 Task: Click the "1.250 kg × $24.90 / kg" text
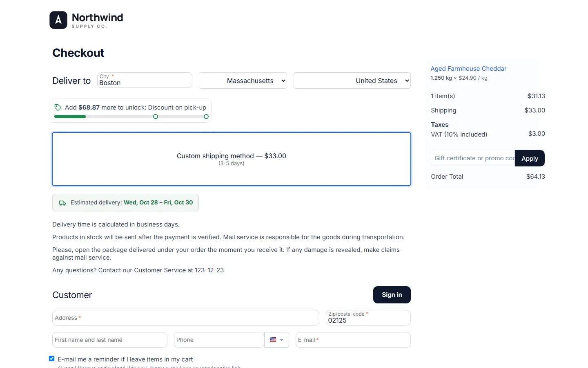click(x=459, y=78)
